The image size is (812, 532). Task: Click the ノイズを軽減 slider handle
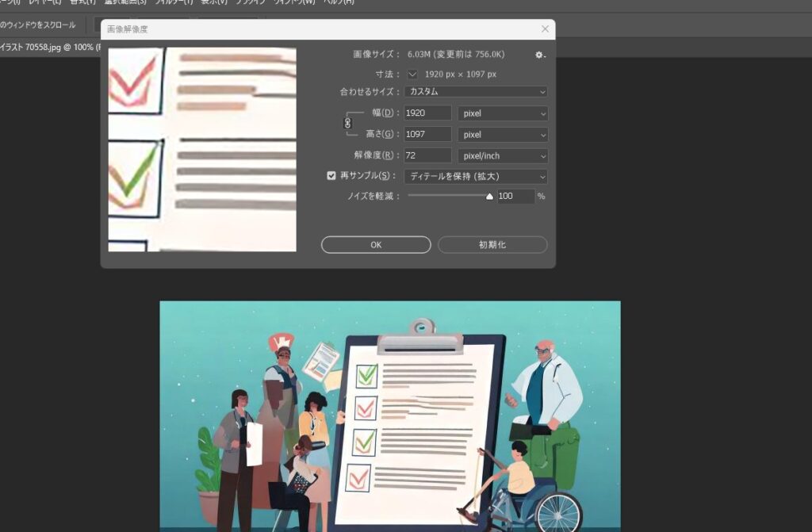(489, 197)
